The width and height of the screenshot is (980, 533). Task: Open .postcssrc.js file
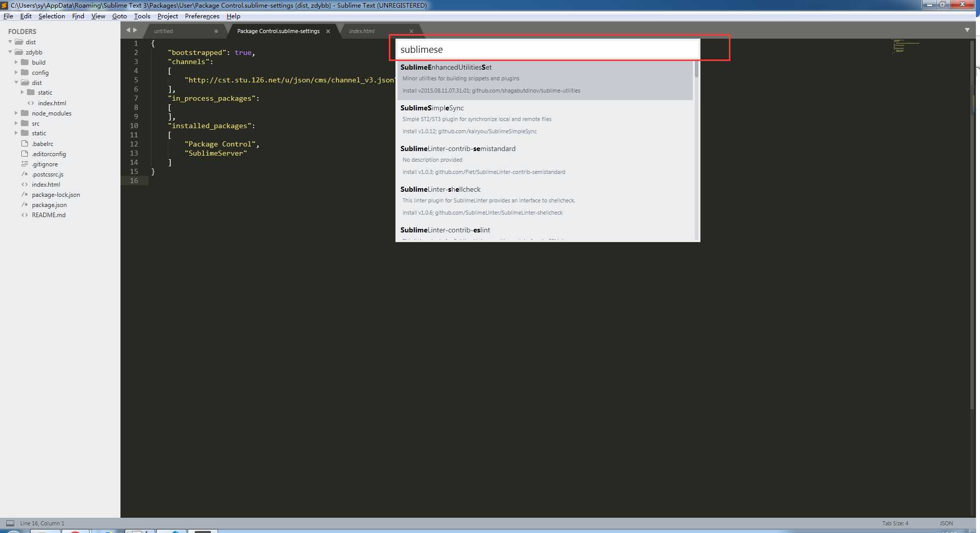click(48, 174)
